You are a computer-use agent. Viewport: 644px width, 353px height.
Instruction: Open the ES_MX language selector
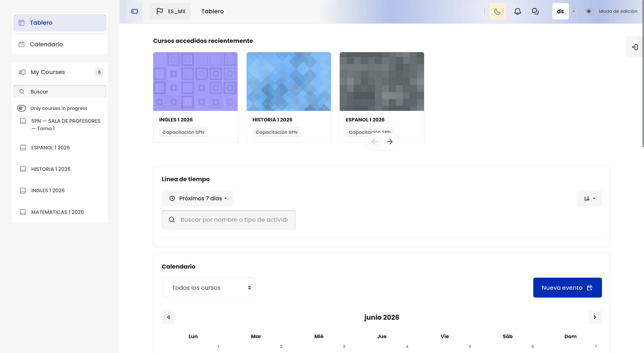click(170, 11)
